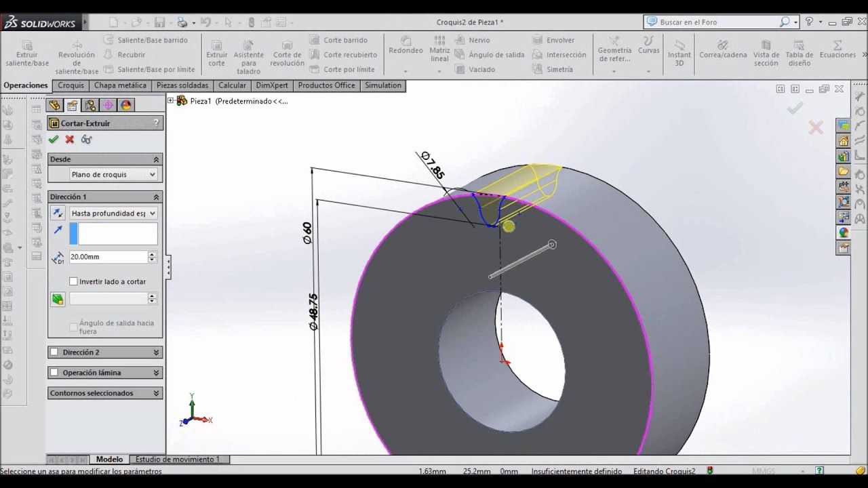Click the Simetría button
Image resolution: width=868 pixels, height=488 pixels.
point(553,69)
